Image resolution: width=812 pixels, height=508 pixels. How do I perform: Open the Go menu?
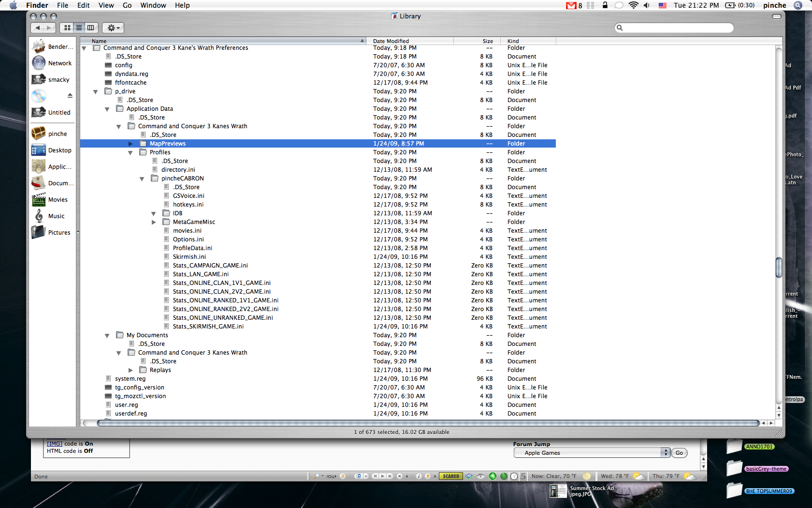click(127, 5)
